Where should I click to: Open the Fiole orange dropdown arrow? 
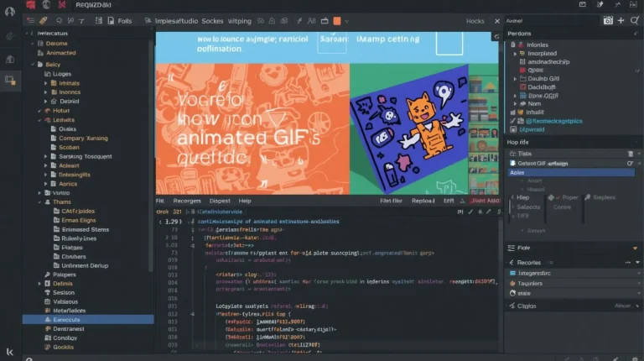coord(635,249)
